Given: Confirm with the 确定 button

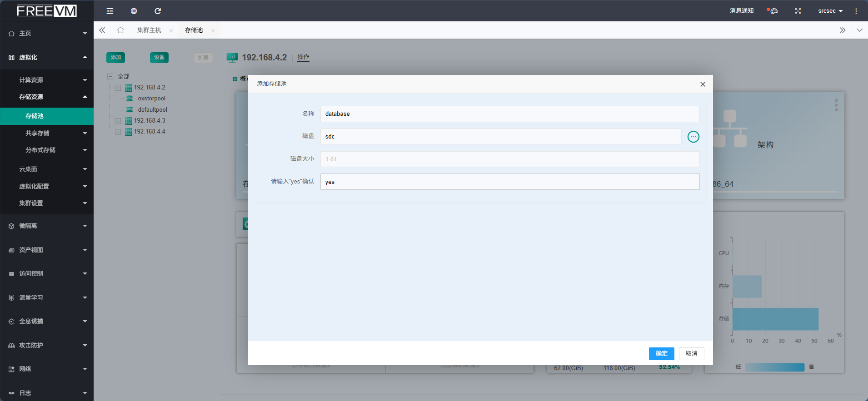Looking at the screenshot, I should (661, 354).
